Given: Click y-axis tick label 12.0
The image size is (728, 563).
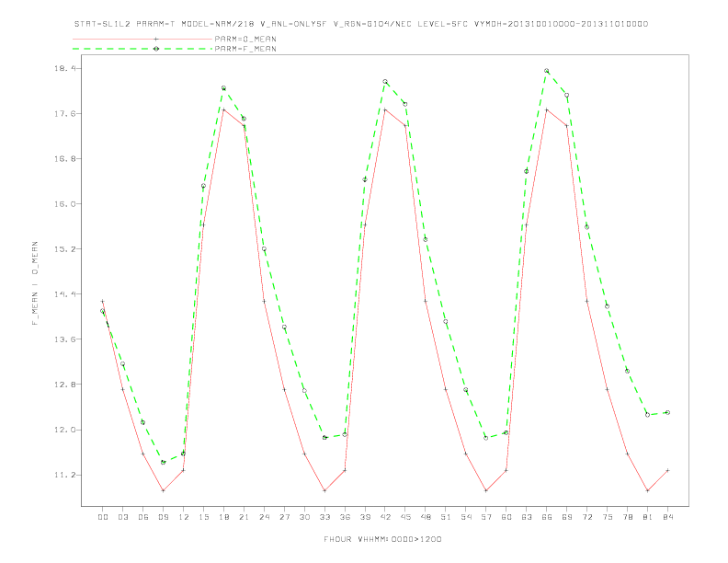Looking at the screenshot, I should coord(64,430).
